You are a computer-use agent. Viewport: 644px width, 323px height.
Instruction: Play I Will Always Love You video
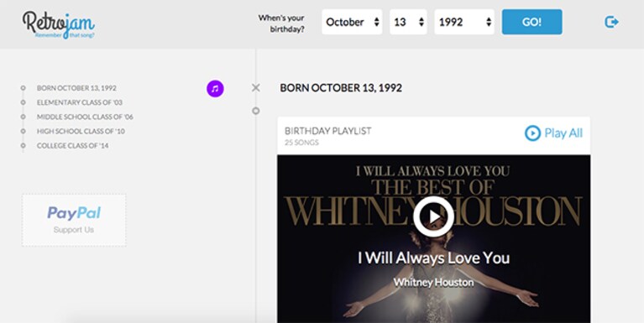pos(434,216)
